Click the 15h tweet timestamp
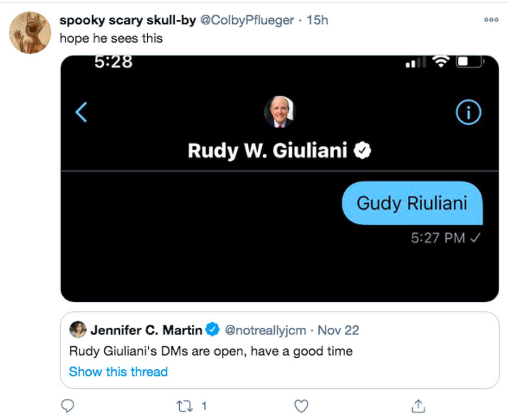 [317, 21]
